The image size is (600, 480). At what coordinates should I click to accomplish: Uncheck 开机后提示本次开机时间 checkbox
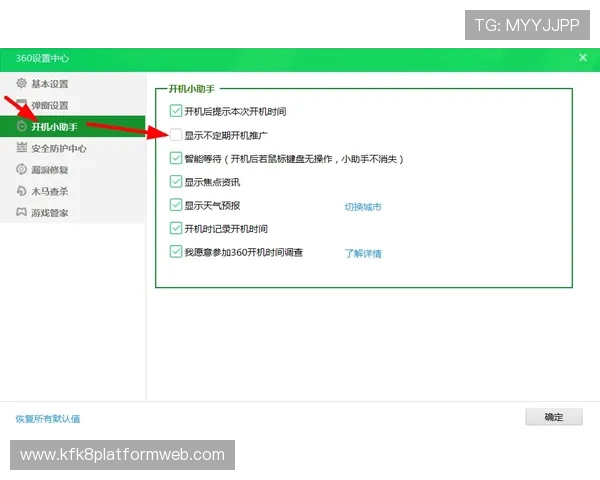(x=176, y=111)
